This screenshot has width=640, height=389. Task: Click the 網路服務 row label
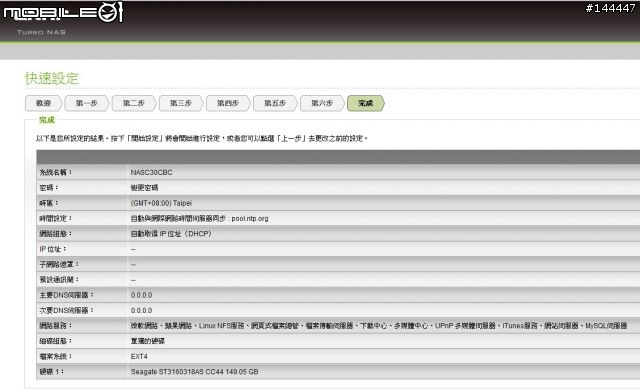pos(56,326)
